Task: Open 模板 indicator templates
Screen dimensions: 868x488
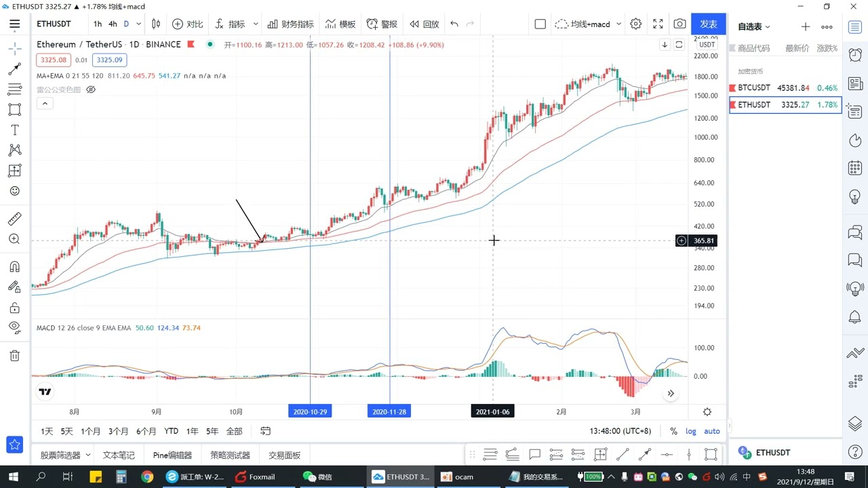Action: tap(340, 24)
